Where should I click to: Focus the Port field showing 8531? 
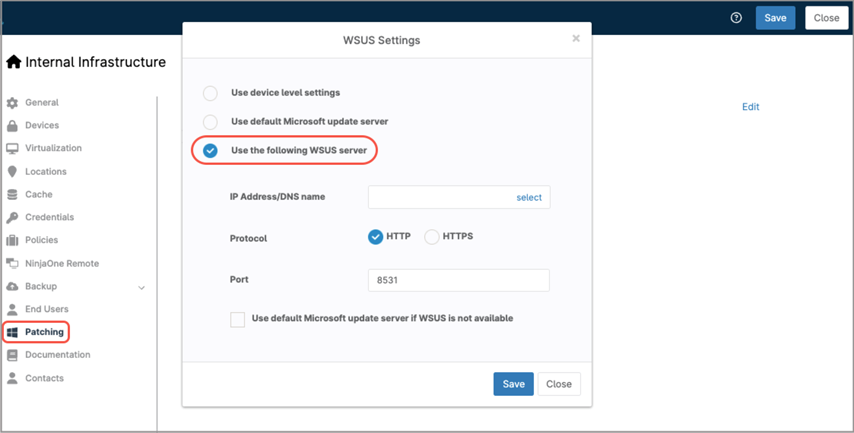point(459,280)
